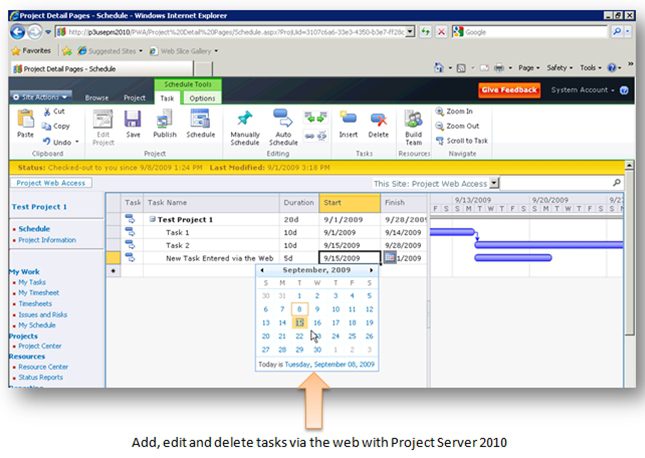Switch to the Project ribbon tab
The height and width of the screenshot is (458, 645).
click(x=135, y=98)
